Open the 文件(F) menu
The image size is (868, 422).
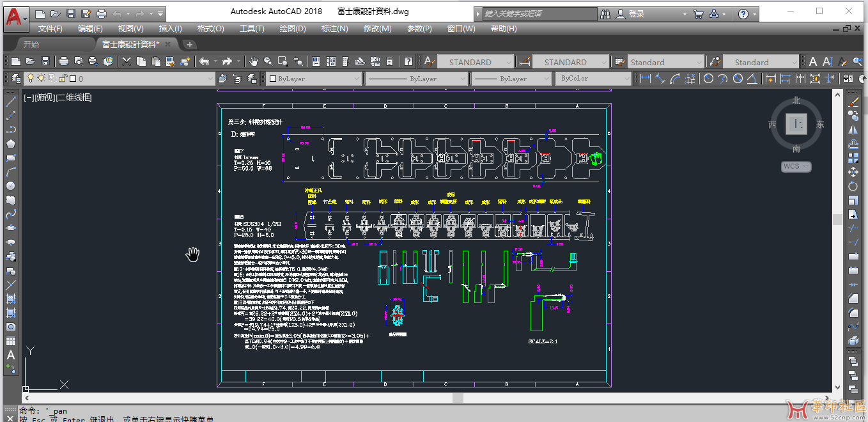click(x=50, y=29)
